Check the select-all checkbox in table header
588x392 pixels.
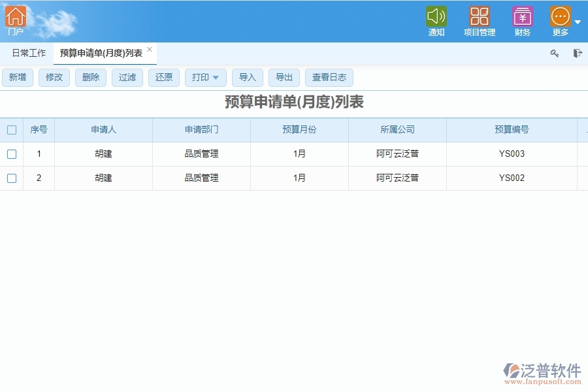(11, 129)
